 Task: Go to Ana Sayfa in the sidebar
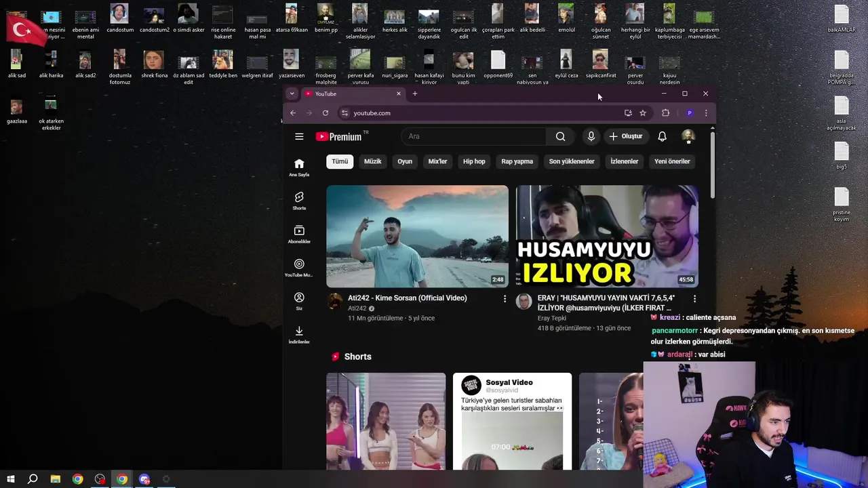click(x=299, y=167)
